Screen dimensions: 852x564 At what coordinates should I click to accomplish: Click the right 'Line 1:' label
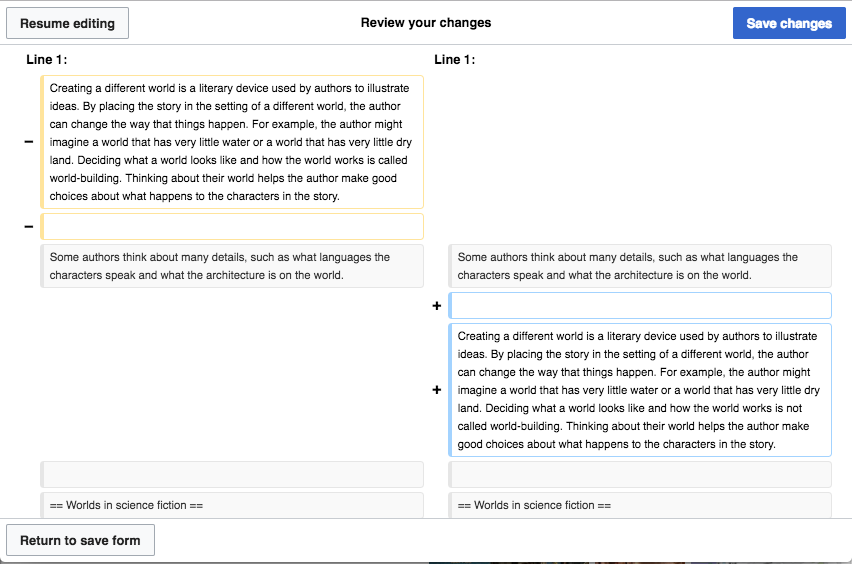pyautogui.click(x=455, y=60)
